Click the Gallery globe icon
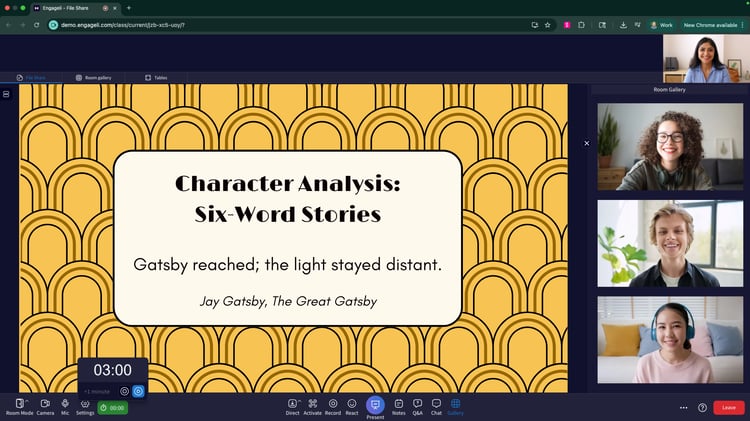The image size is (750, 421). (x=455, y=403)
